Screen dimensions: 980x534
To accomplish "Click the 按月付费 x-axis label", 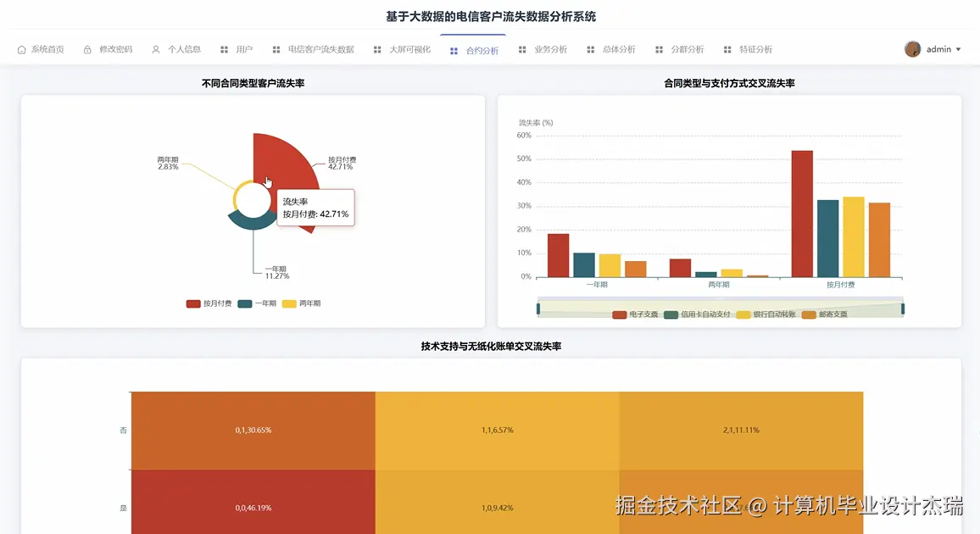I will point(841,285).
